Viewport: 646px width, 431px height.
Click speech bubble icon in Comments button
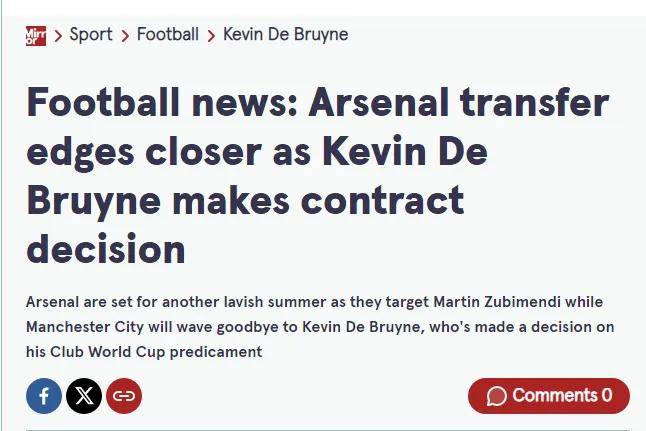tap(496, 396)
